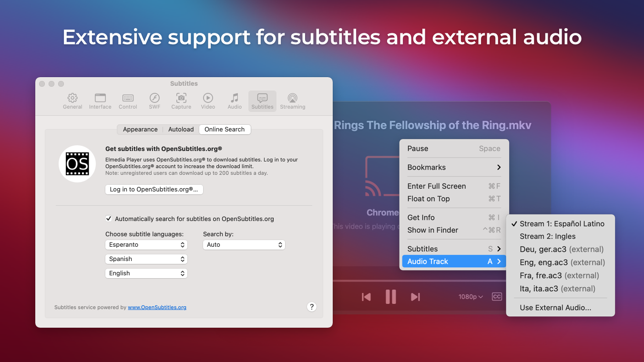Open the Capture preferences pane

coord(181,101)
